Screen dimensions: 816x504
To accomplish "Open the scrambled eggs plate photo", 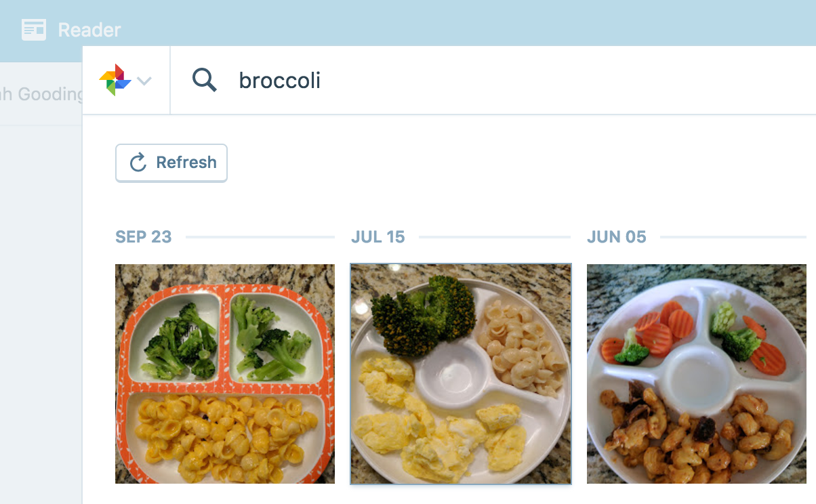I will [461, 374].
